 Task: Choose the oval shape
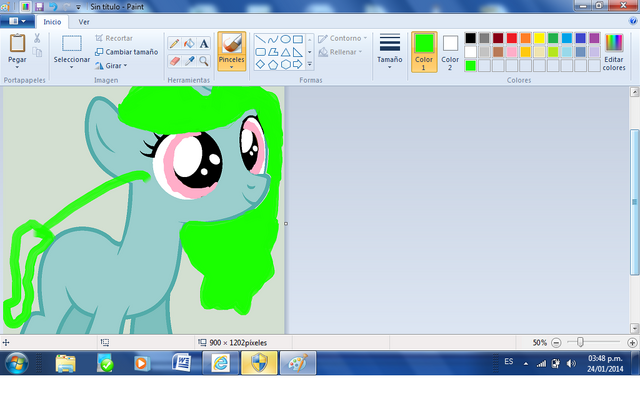pyautogui.click(x=285, y=39)
